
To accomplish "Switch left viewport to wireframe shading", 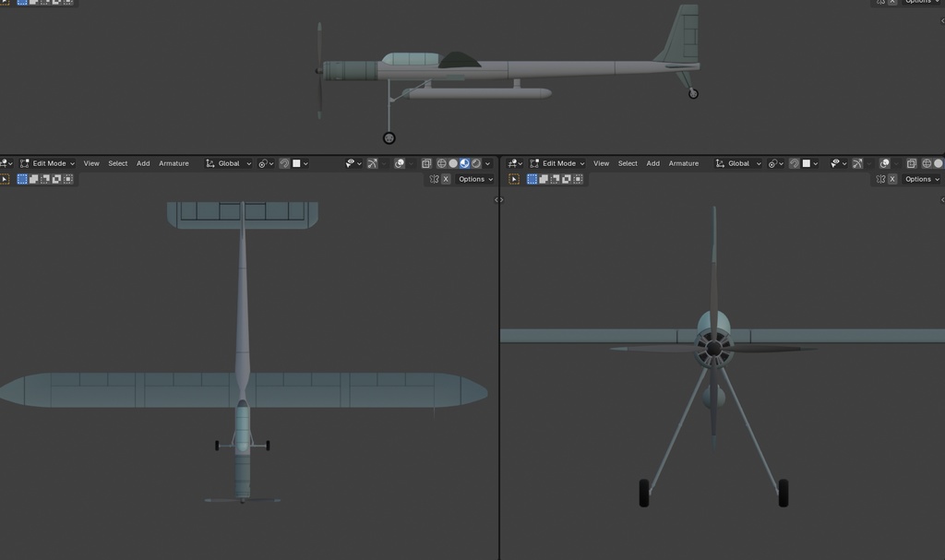I will (441, 163).
